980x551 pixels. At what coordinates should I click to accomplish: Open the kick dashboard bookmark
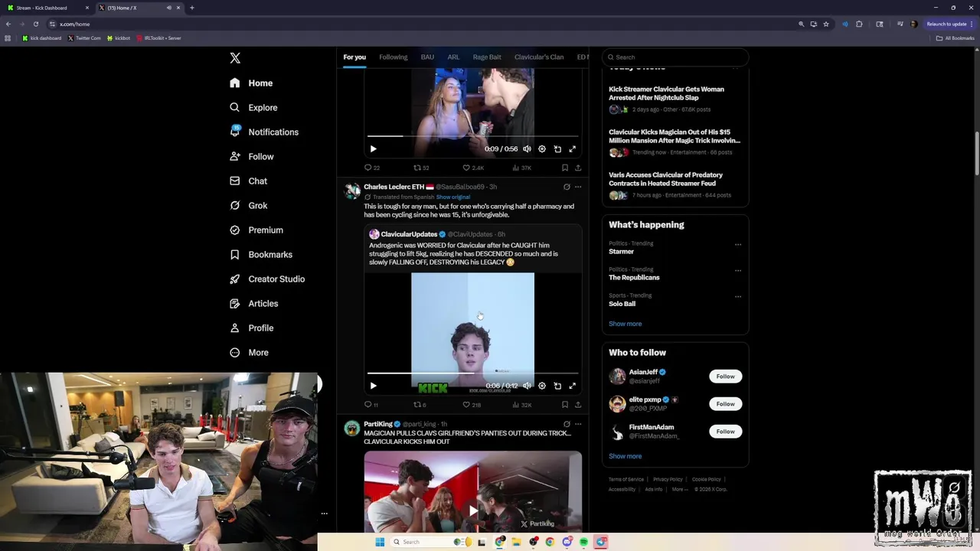pos(42,38)
